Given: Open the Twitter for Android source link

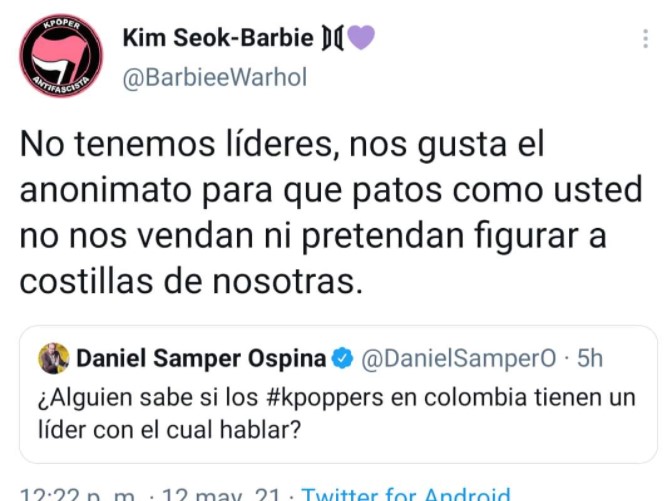Looking at the screenshot, I should coord(406,494).
